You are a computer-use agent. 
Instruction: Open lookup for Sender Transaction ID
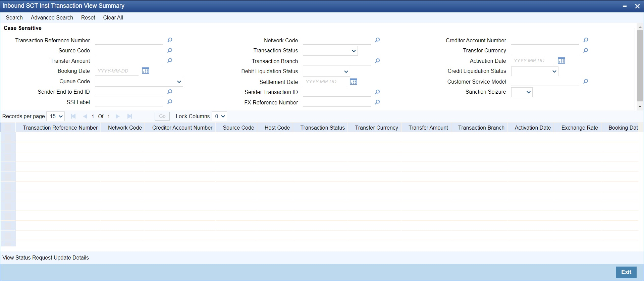377,92
